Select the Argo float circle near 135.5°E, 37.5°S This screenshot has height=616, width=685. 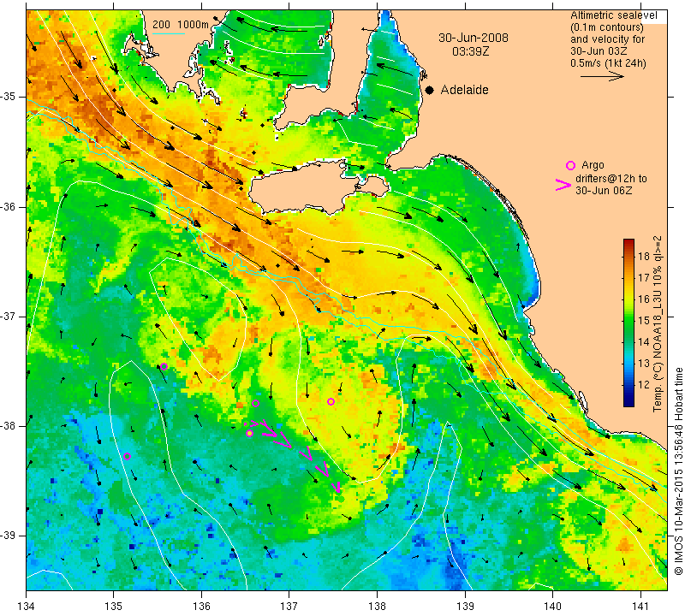(164, 366)
